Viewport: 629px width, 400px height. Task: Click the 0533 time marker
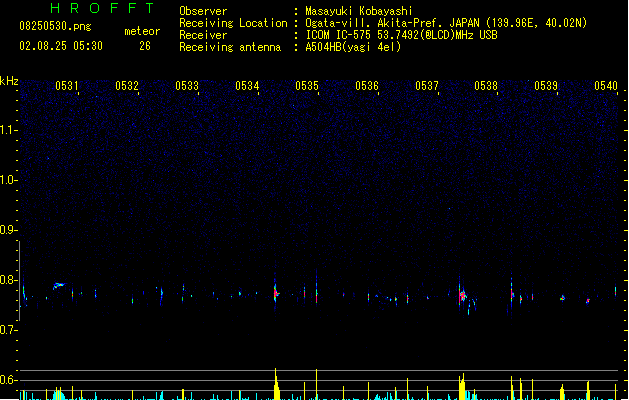coord(187,85)
